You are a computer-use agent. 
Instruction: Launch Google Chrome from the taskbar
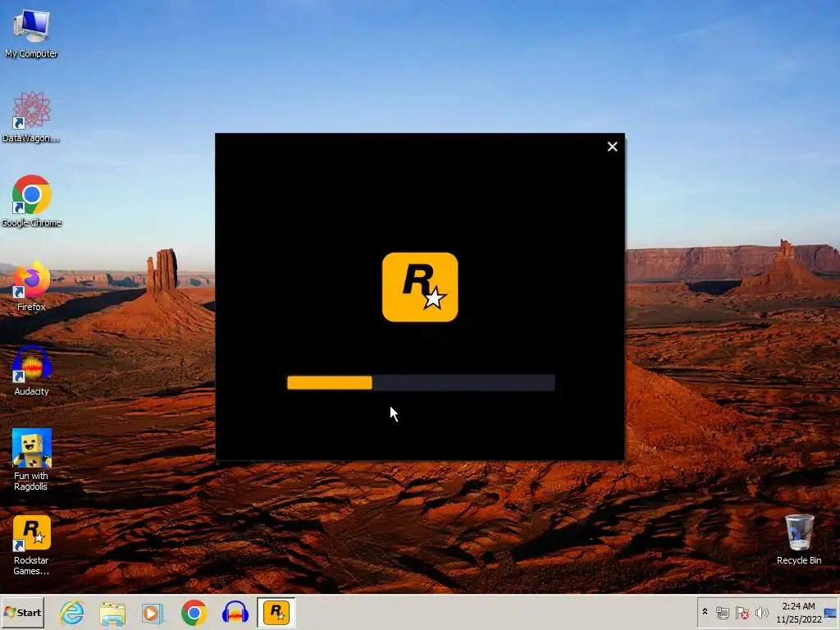194,612
